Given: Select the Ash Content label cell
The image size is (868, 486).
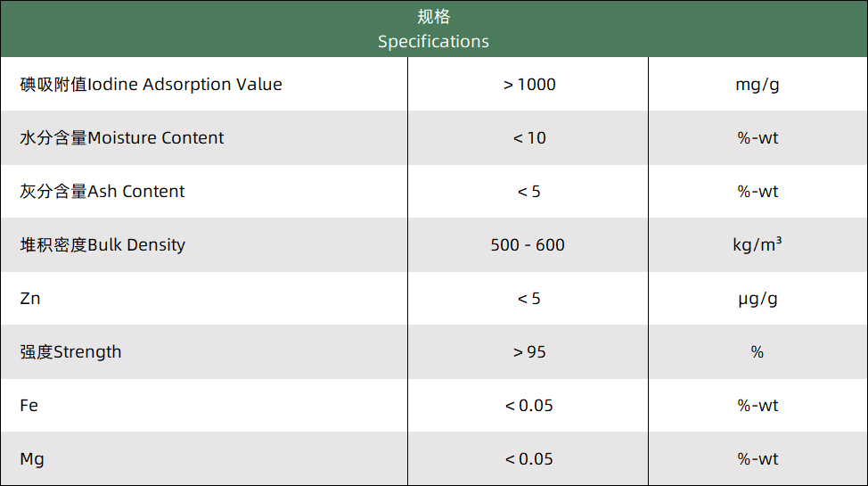Looking at the screenshot, I should point(102,192).
